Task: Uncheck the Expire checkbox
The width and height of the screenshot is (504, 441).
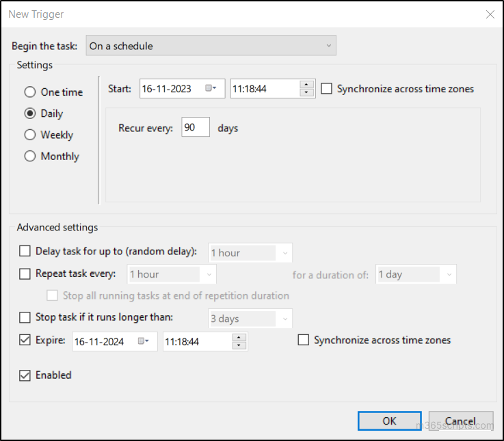Action: click(25, 340)
